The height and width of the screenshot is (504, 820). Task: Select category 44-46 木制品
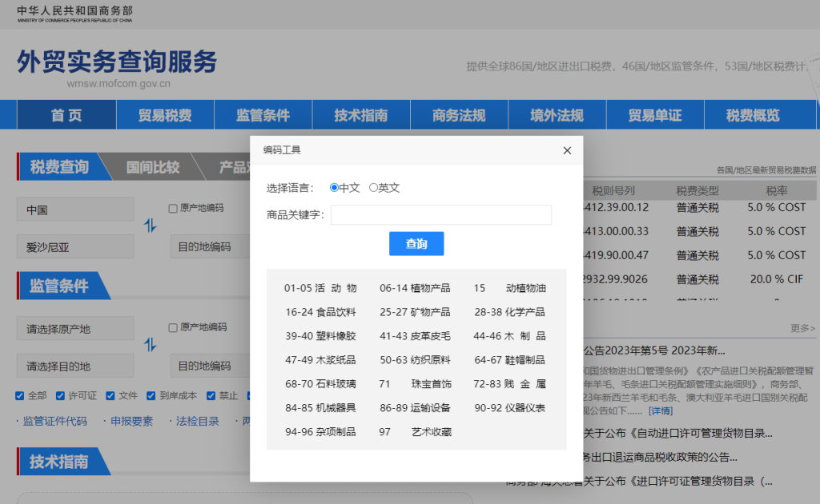pos(509,336)
